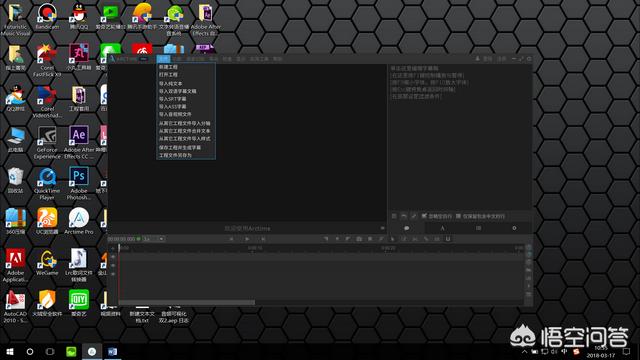
Task: Select 火绒安全软件 desktop icon
Action: tap(47, 303)
